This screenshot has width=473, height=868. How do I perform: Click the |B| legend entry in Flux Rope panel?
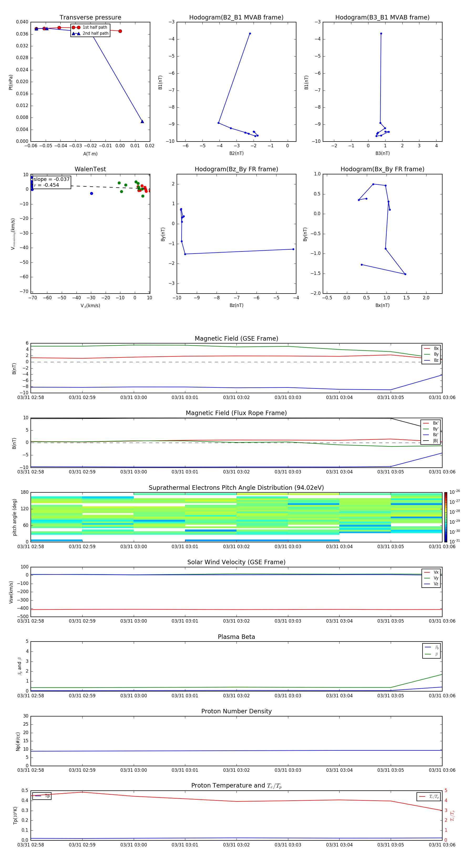[x=431, y=441]
